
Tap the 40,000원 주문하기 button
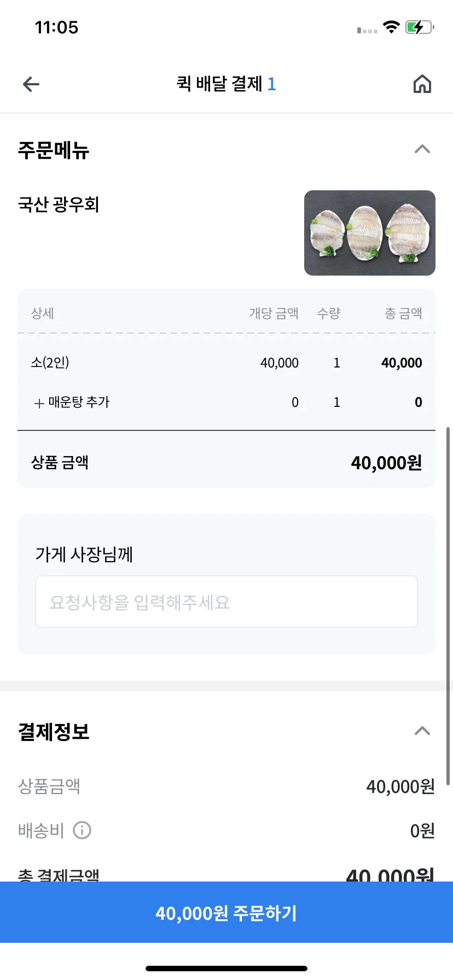pos(226,912)
